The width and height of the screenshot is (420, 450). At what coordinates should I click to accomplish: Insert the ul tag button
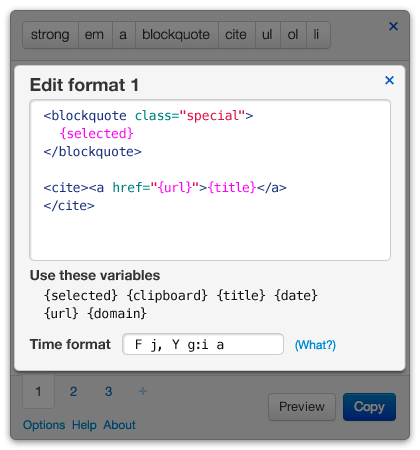tap(267, 35)
